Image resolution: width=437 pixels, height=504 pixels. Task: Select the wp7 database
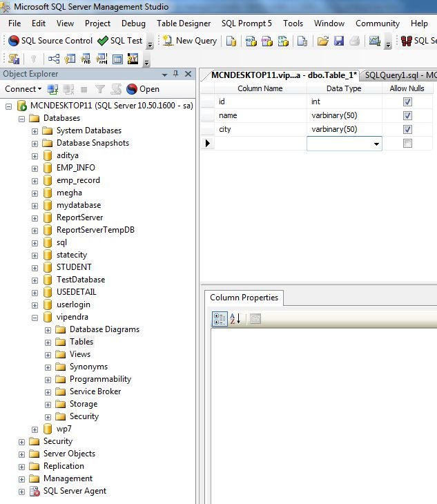64,429
